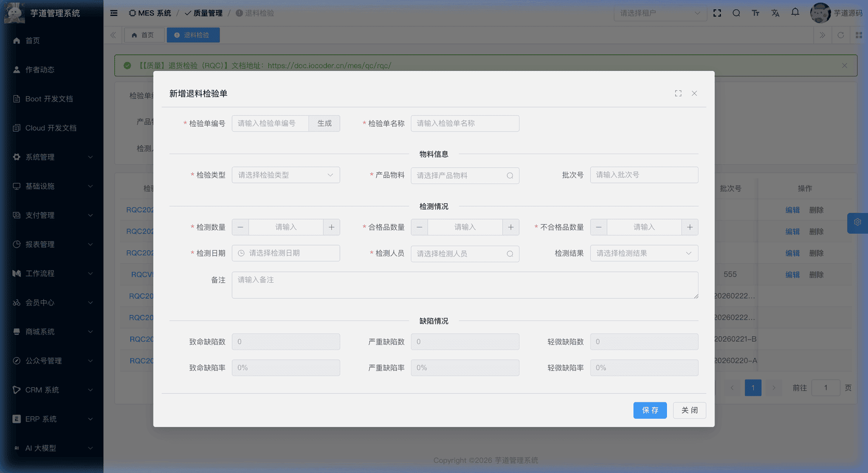The width and height of the screenshot is (868, 473).
Task: Click the search icon in 产品物料 field
Action: pyautogui.click(x=509, y=176)
